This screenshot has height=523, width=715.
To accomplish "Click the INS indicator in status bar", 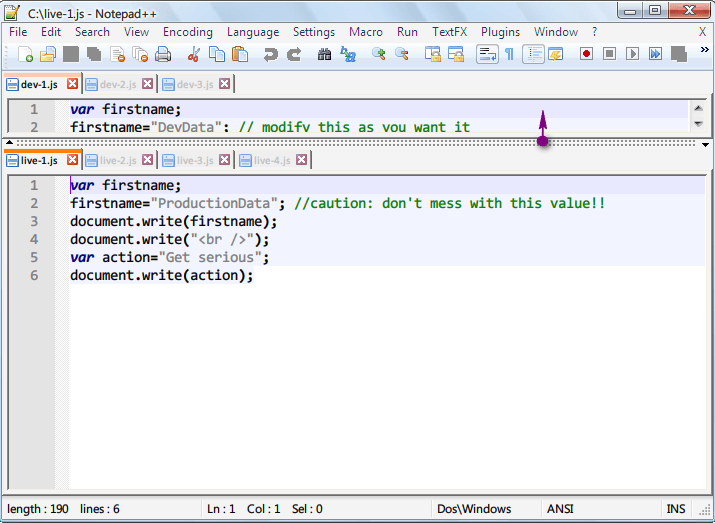I will coord(677,509).
